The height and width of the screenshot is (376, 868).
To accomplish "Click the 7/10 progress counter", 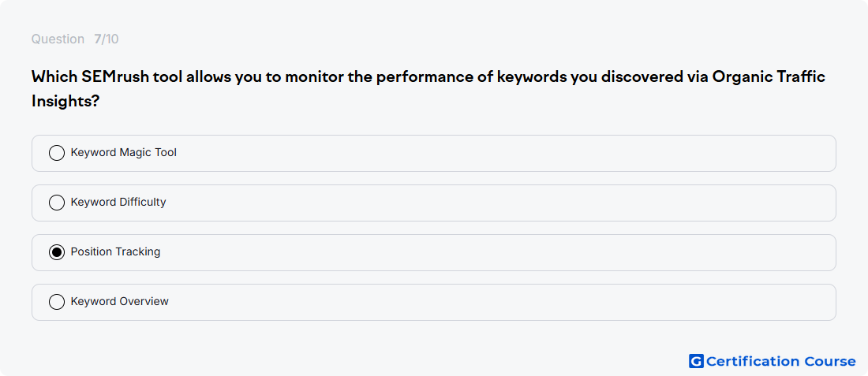I will 107,39.
